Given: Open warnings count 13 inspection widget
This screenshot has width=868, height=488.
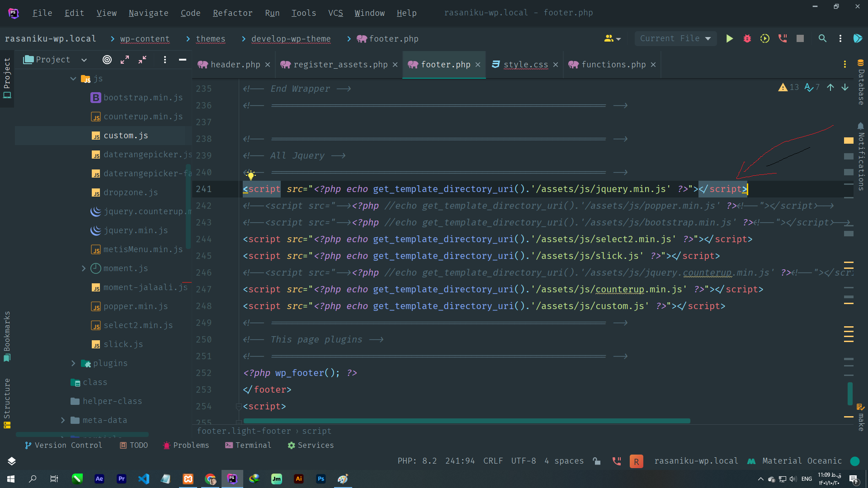Looking at the screenshot, I should pyautogui.click(x=788, y=87).
